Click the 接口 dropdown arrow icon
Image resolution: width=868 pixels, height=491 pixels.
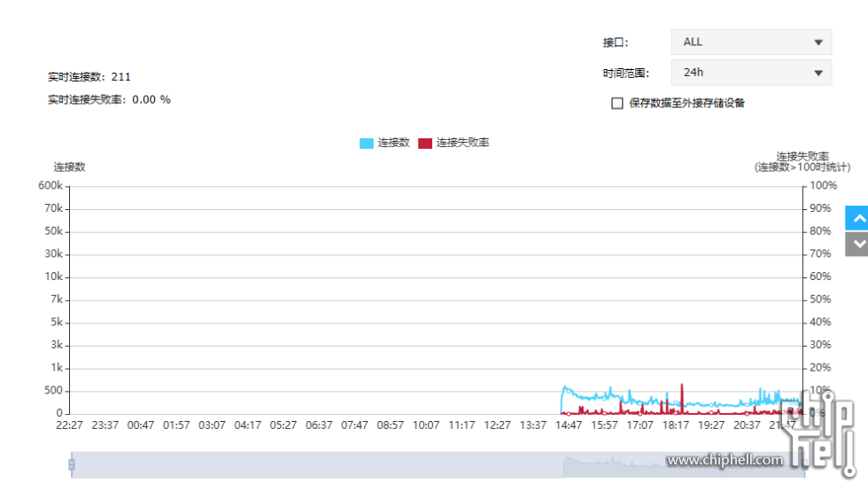tap(818, 43)
